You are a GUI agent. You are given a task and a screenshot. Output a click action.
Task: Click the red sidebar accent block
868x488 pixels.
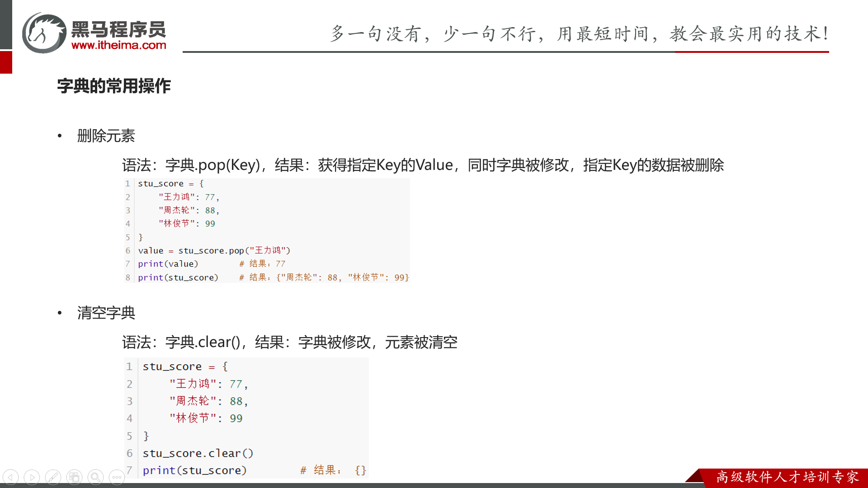6,62
